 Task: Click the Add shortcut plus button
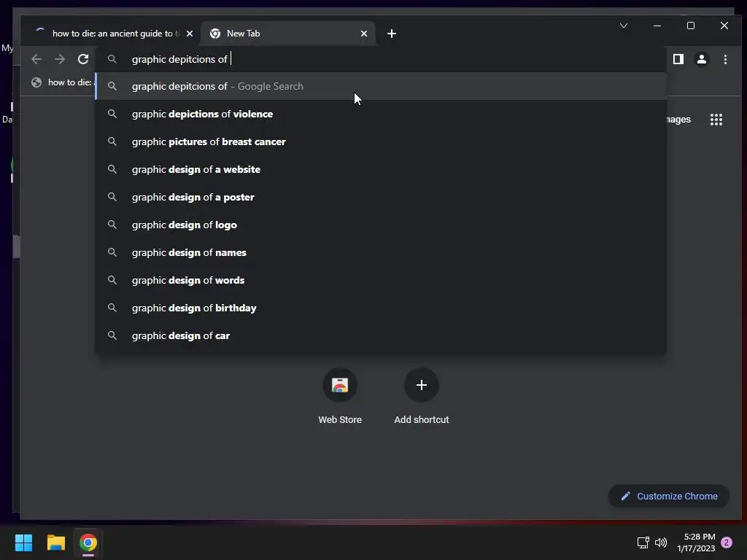pos(422,385)
